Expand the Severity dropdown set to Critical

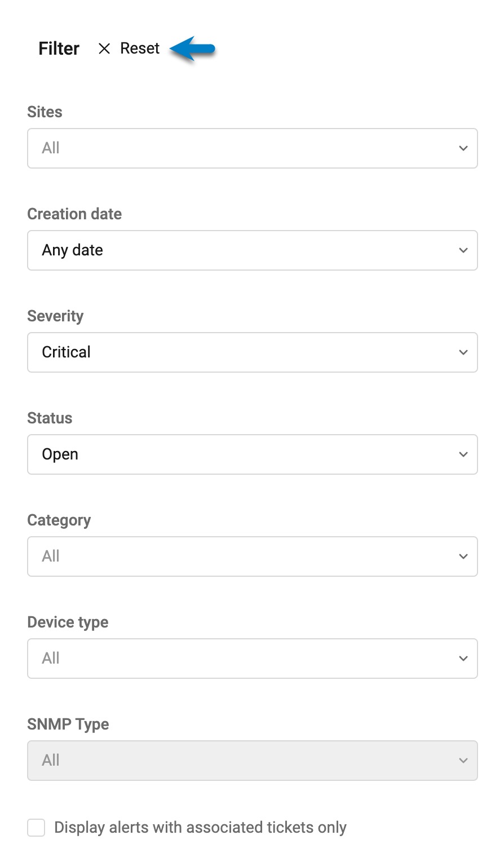click(253, 352)
